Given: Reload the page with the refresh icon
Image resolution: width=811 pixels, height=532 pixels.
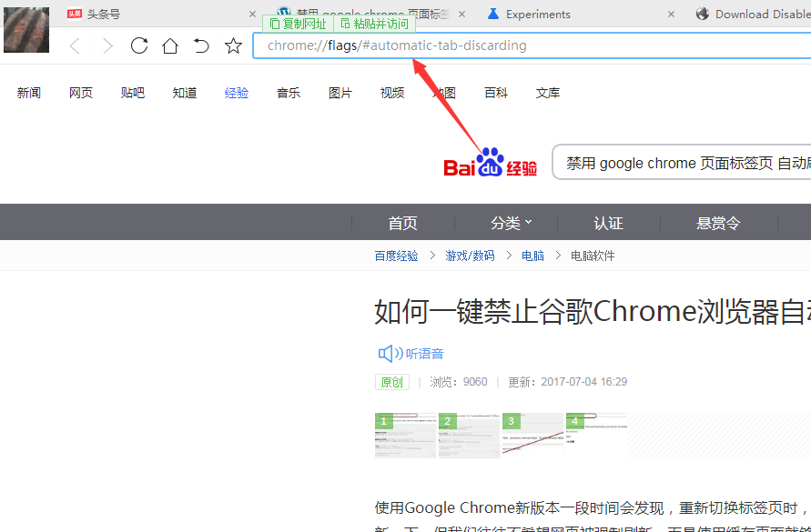Looking at the screenshot, I should click(139, 46).
